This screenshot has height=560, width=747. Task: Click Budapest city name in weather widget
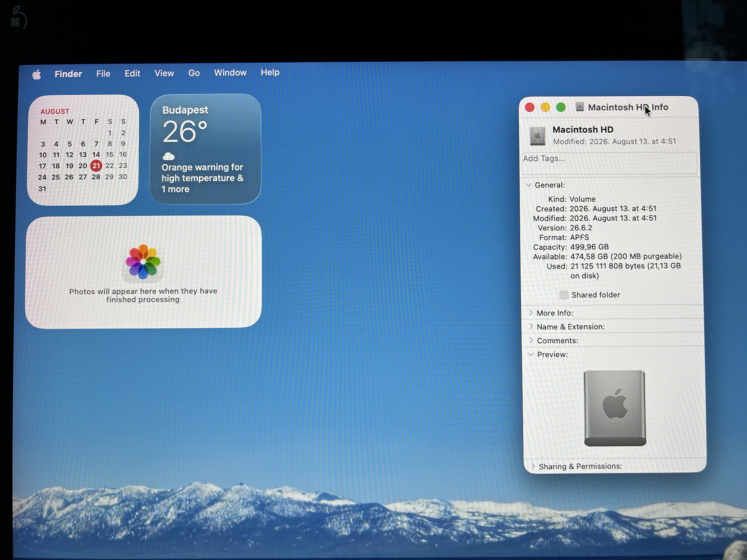185,110
